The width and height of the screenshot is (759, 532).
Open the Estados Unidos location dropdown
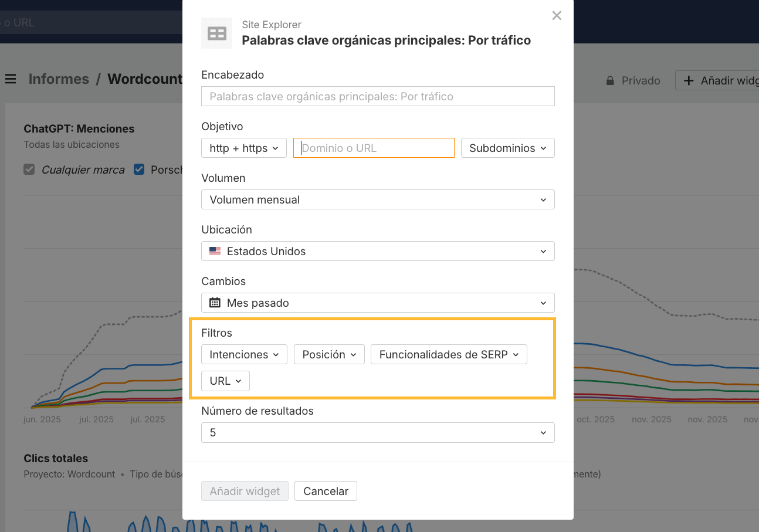coord(378,250)
